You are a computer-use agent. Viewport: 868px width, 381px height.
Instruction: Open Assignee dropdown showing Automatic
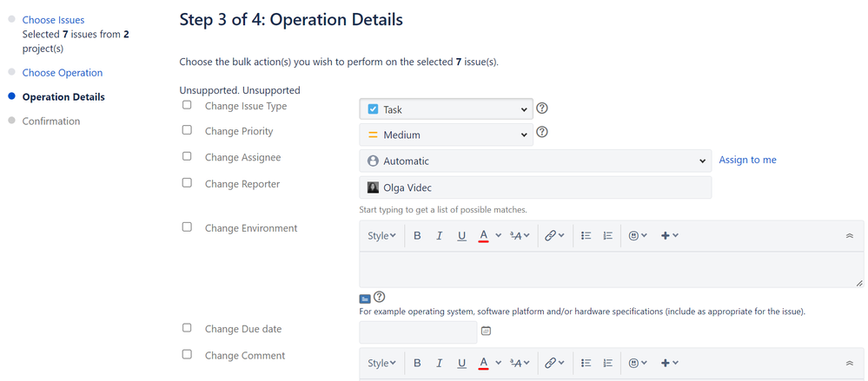pyautogui.click(x=535, y=161)
